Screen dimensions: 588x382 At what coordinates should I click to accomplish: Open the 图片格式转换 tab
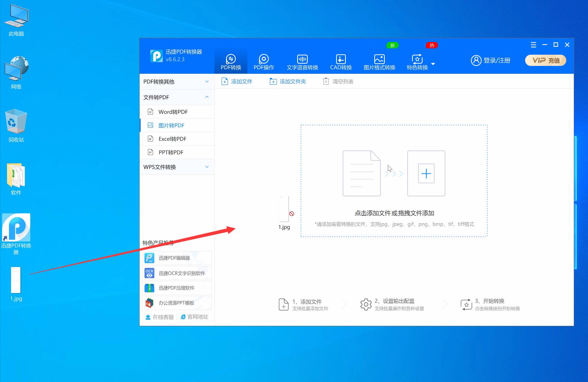(x=380, y=62)
